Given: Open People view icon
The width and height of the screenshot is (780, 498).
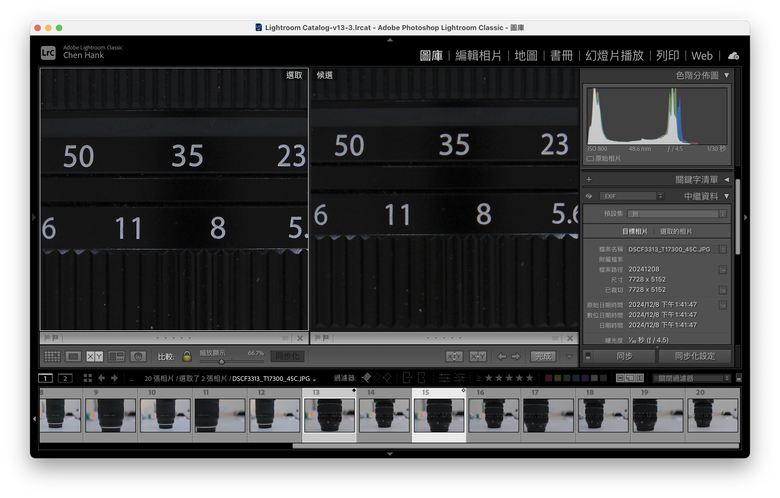Looking at the screenshot, I should [x=138, y=356].
